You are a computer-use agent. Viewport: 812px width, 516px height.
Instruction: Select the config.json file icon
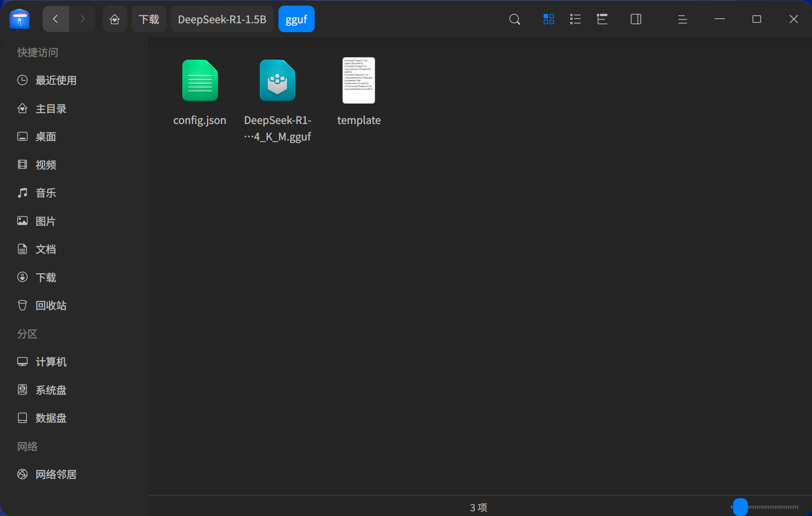200,80
